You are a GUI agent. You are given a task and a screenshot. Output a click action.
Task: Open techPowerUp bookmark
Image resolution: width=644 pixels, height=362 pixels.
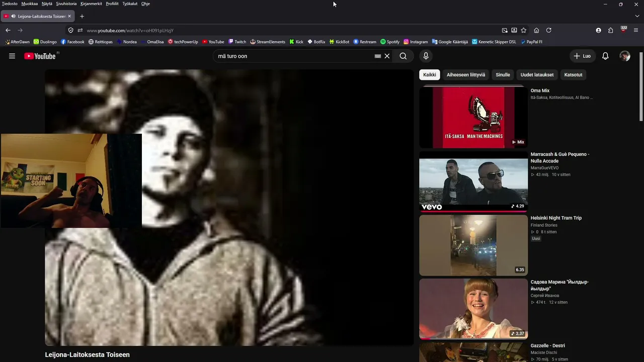[183, 42]
